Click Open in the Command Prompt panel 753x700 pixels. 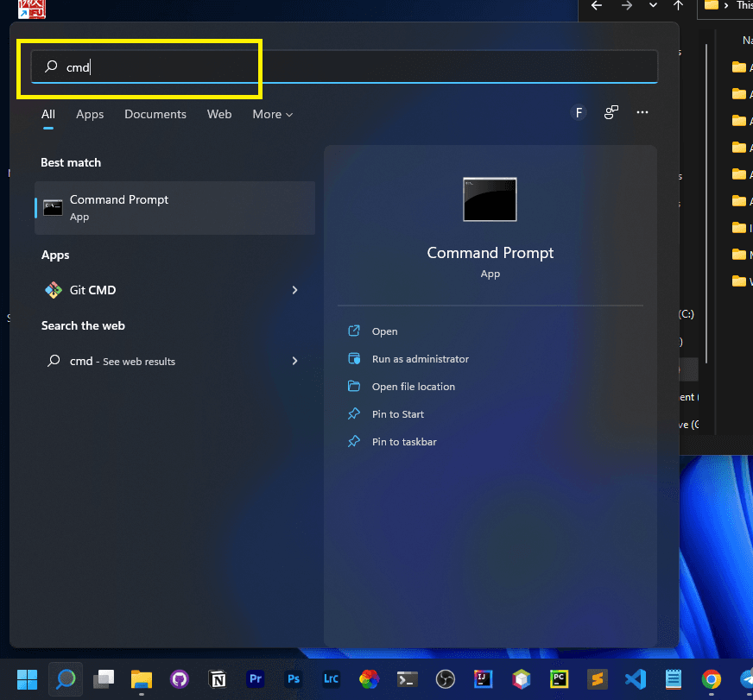(x=384, y=331)
